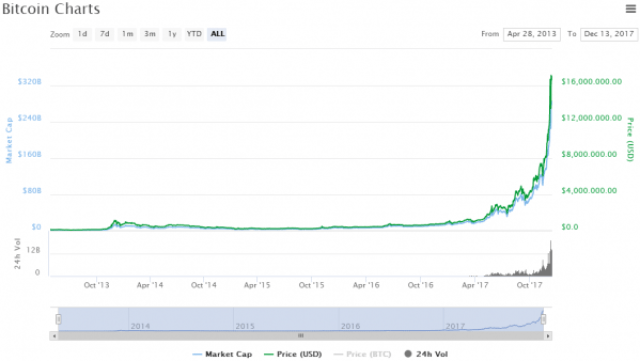Click the 12B volume axis label
This screenshot has height=361, width=640.
point(33,250)
